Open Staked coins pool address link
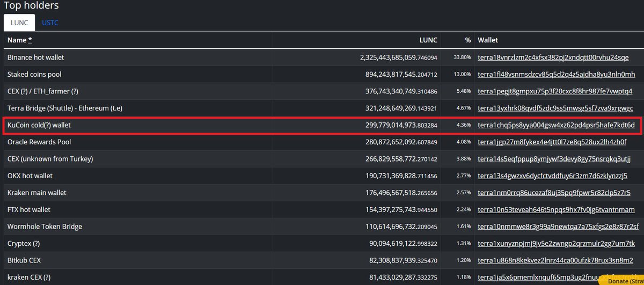This screenshot has width=644, height=285. coord(557,75)
